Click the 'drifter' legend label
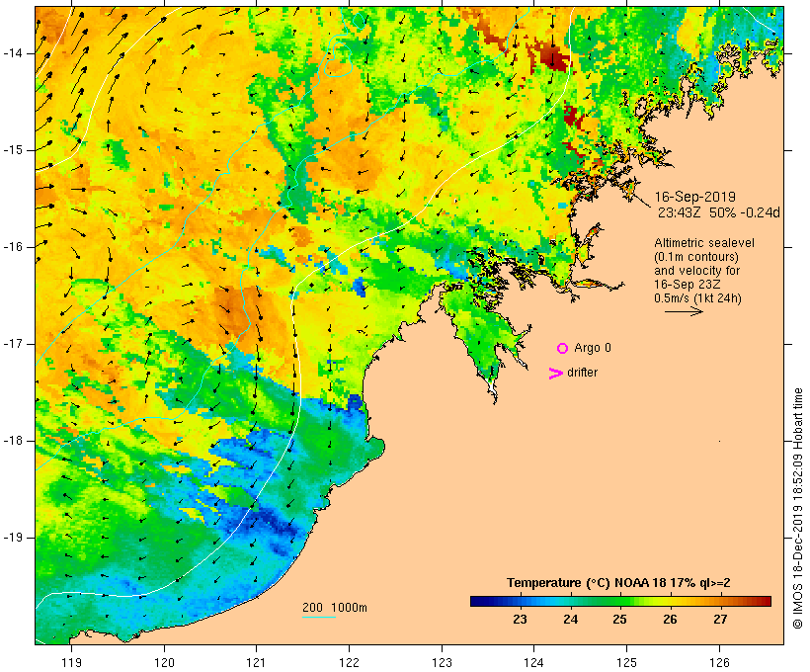This screenshot has height=672, width=810. pyautogui.click(x=582, y=373)
